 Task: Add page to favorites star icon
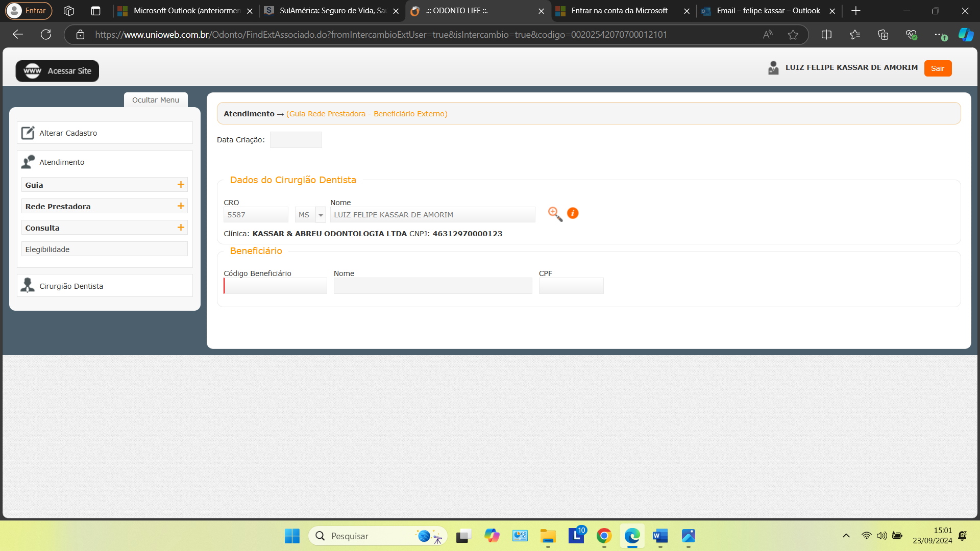(x=793, y=35)
